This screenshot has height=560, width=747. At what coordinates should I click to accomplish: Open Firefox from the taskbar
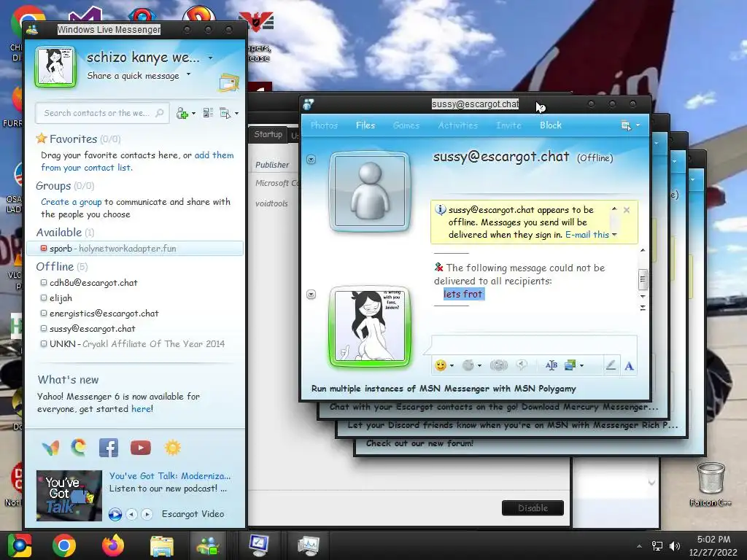113,545
